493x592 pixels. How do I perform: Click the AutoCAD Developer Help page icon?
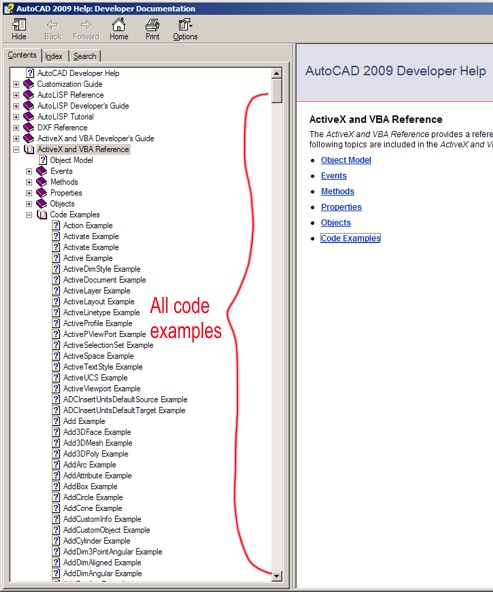coord(30,73)
